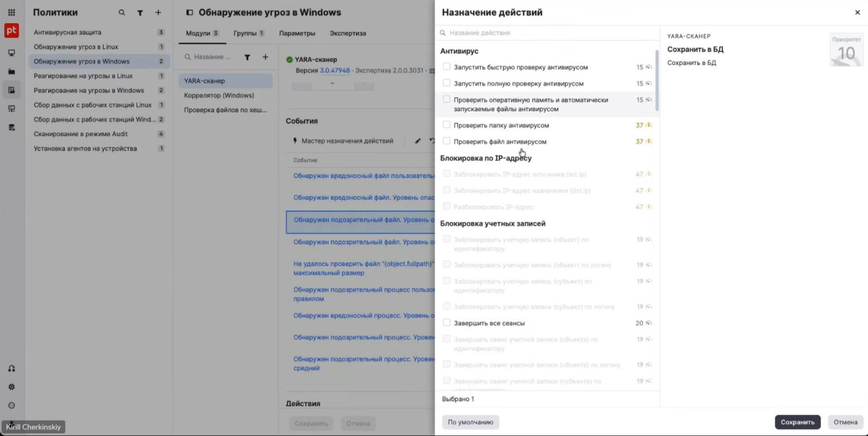This screenshot has height=436, width=868.
Task: Click the search icon in Политики panel
Action: 122,13
